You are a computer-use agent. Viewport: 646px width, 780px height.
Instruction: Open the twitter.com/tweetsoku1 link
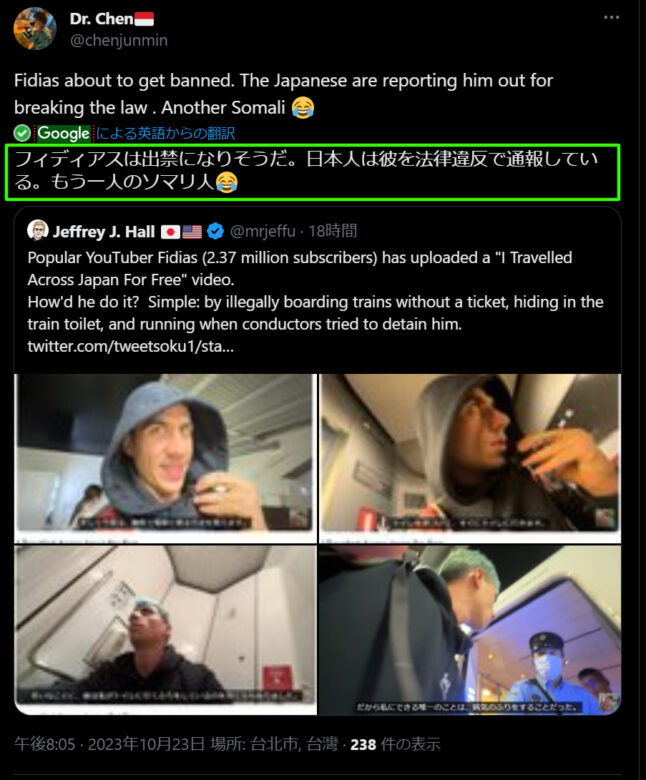click(130, 346)
